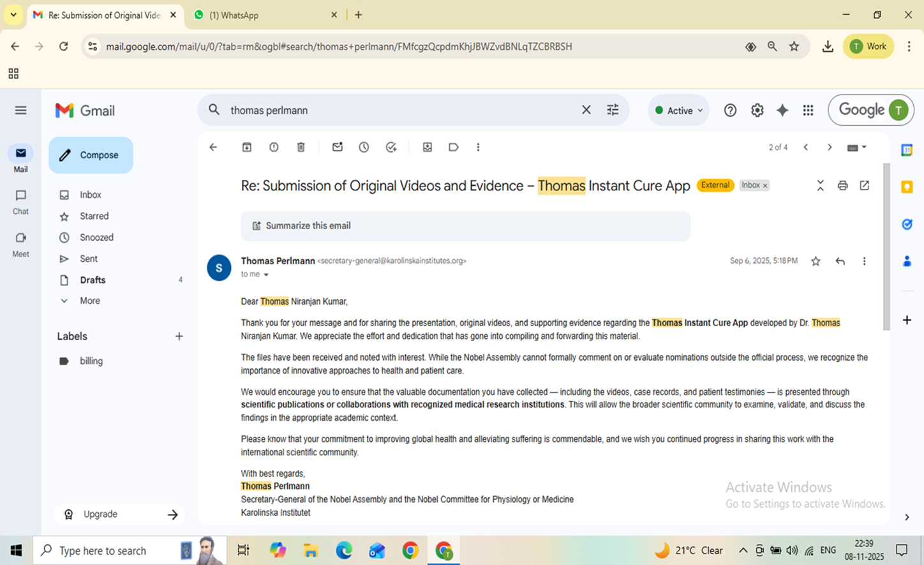
Task: Toggle the main menu hamburger button
Action: [20, 110]
